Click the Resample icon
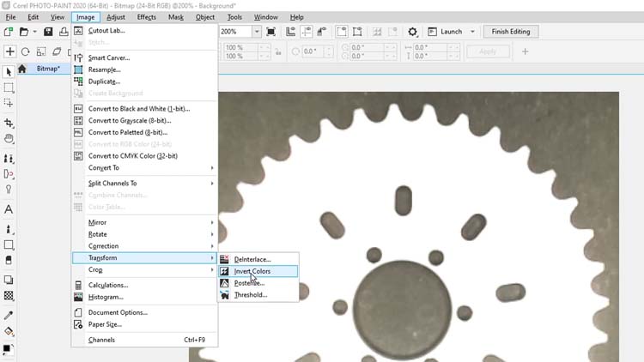Image resolution: width=644 pixels, height=362 pixels. coord(78,69)
